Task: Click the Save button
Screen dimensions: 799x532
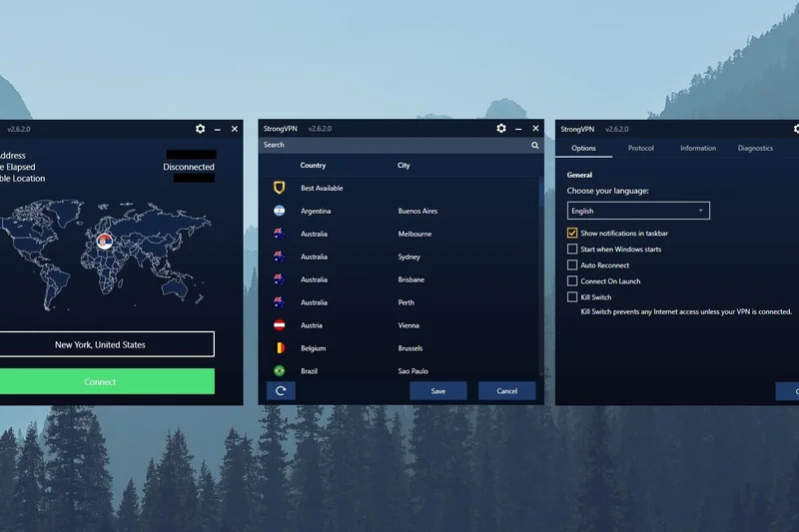Action: point(438,391)
